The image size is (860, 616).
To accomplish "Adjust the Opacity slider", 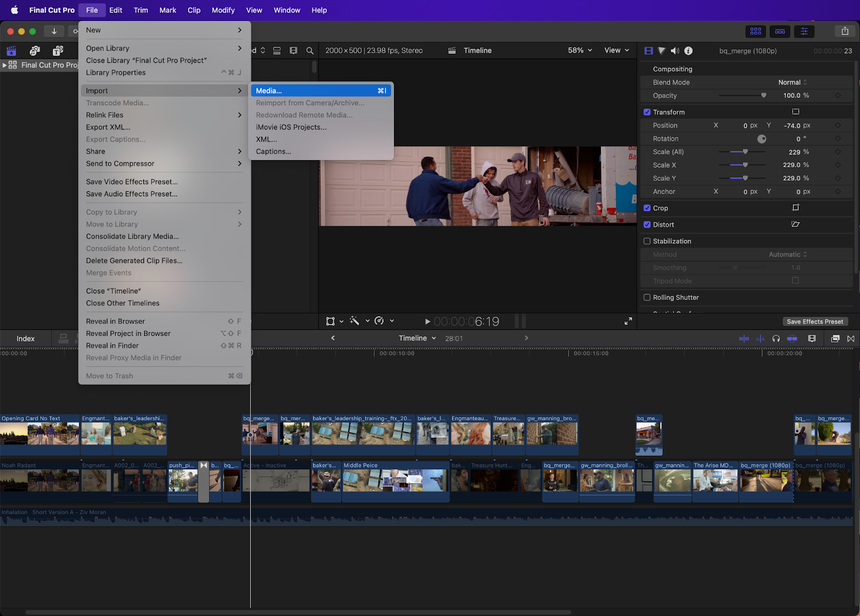I will (742, 96).
